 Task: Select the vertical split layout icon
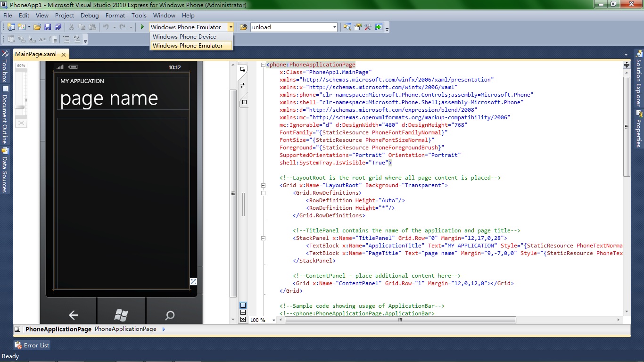[x=243, y=305]
